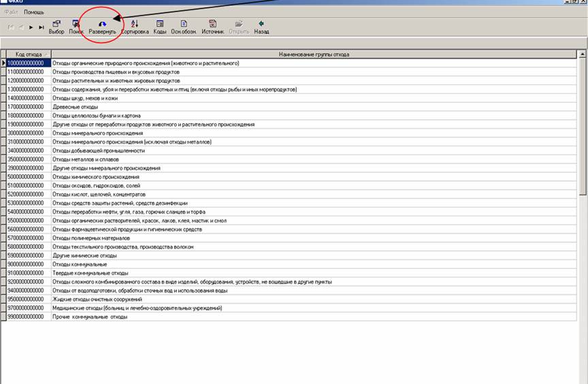Select the Древесные отходы row
Image resolution: width=588 pixels, height=384 pixels.
[x=76, y=107]
